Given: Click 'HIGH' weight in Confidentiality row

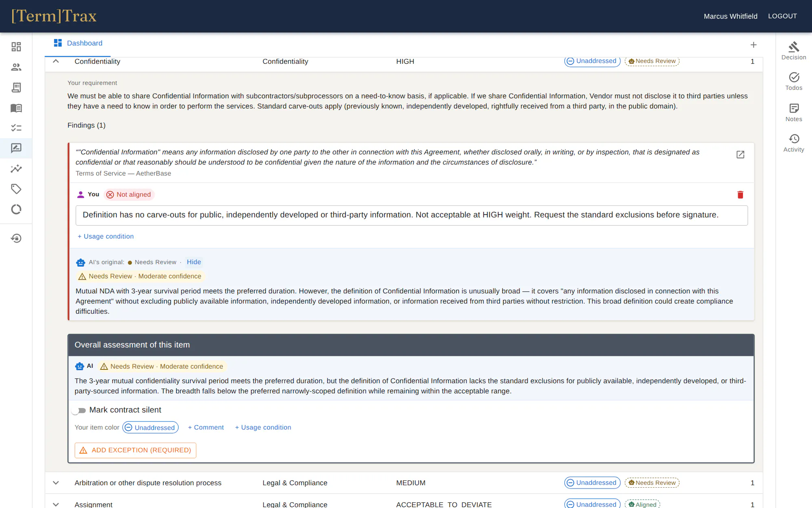Looking at the screenshot, I should pos(405,61).
